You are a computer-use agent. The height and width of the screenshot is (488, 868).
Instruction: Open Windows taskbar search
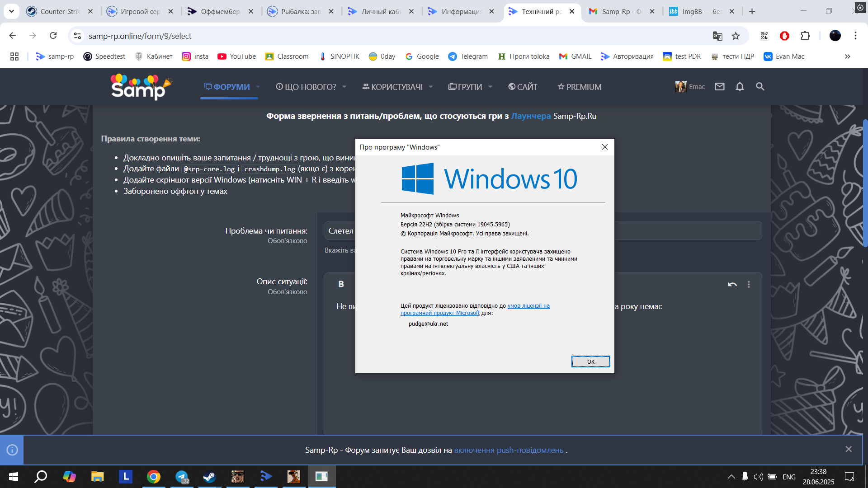41,477
